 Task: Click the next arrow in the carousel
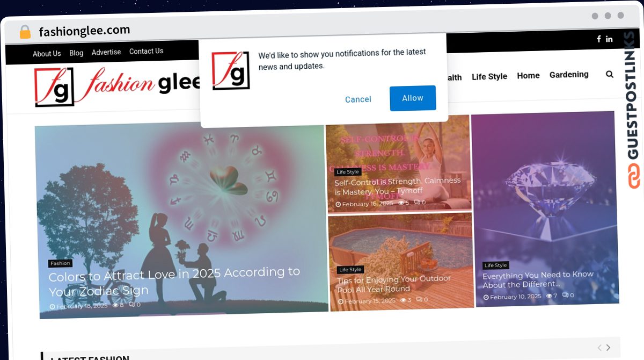pyautogui.click(x=609, y=347)
